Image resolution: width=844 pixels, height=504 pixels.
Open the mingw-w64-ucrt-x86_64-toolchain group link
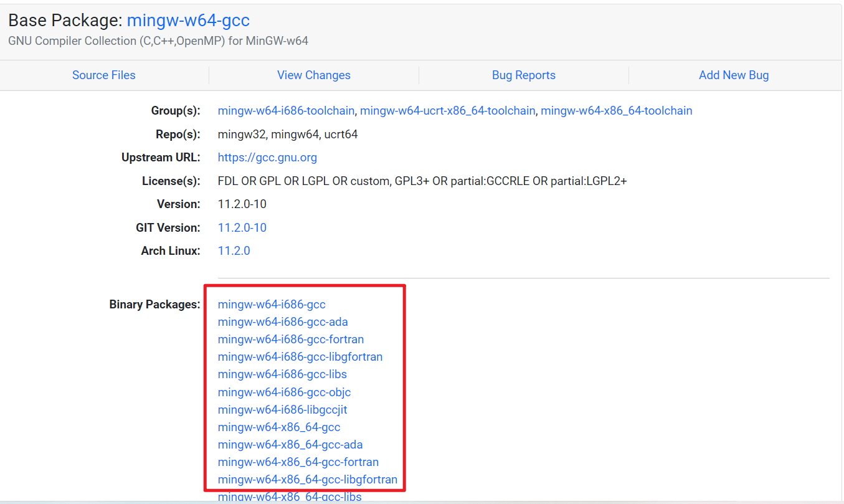448,111
